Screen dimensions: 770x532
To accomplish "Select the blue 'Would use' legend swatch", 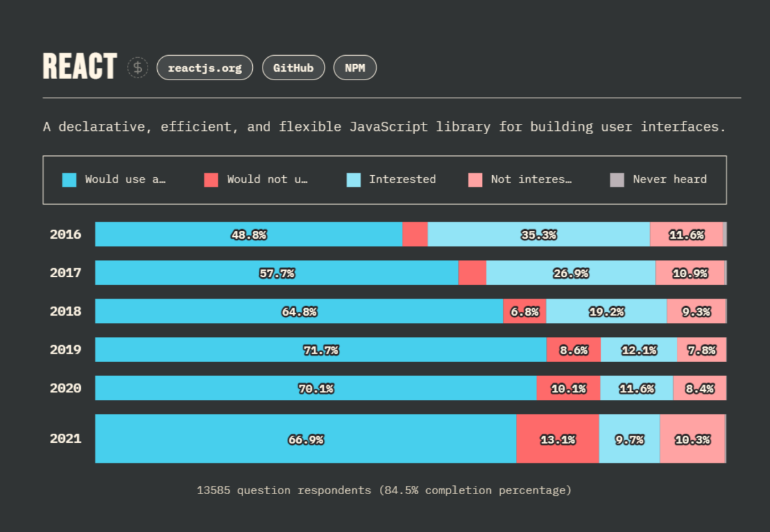I will [71, 180].
